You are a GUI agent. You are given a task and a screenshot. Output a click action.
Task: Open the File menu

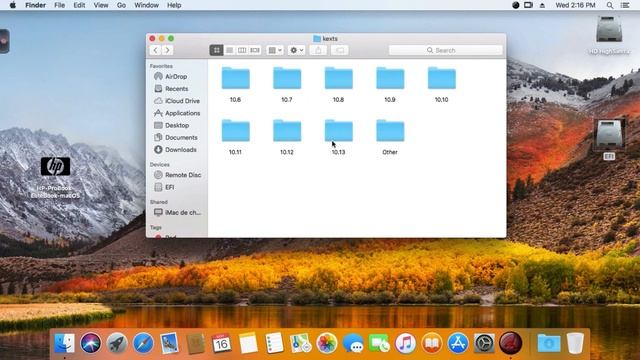coord(60,5)
